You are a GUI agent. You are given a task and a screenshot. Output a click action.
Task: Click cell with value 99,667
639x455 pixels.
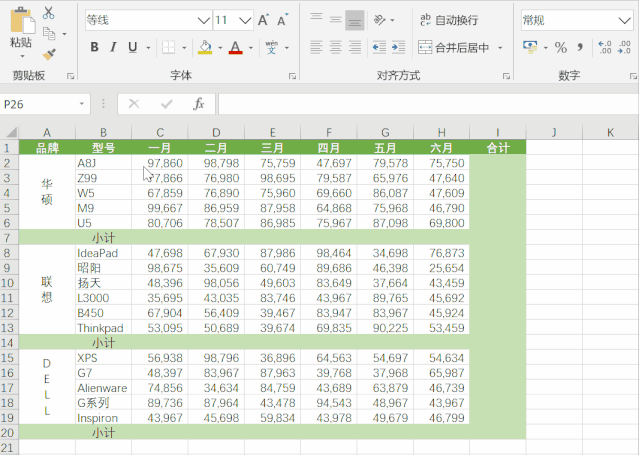tap(160, 208)
